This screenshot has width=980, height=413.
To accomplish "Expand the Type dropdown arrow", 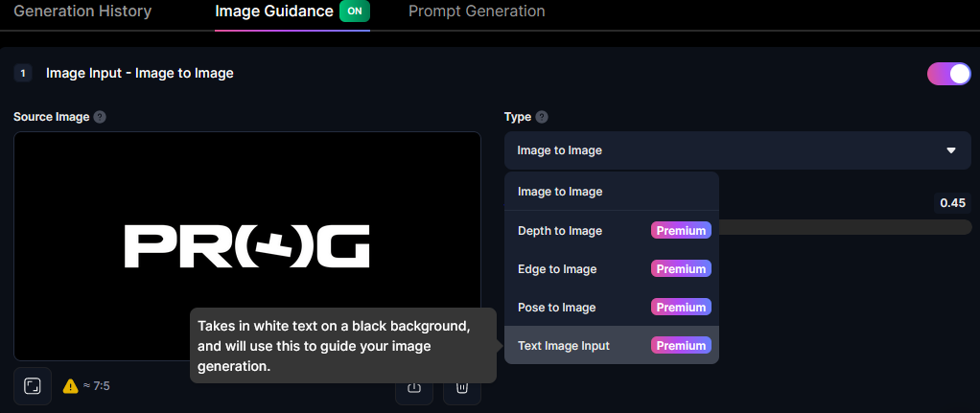I will pyautogui.click(x=951, y=150).
